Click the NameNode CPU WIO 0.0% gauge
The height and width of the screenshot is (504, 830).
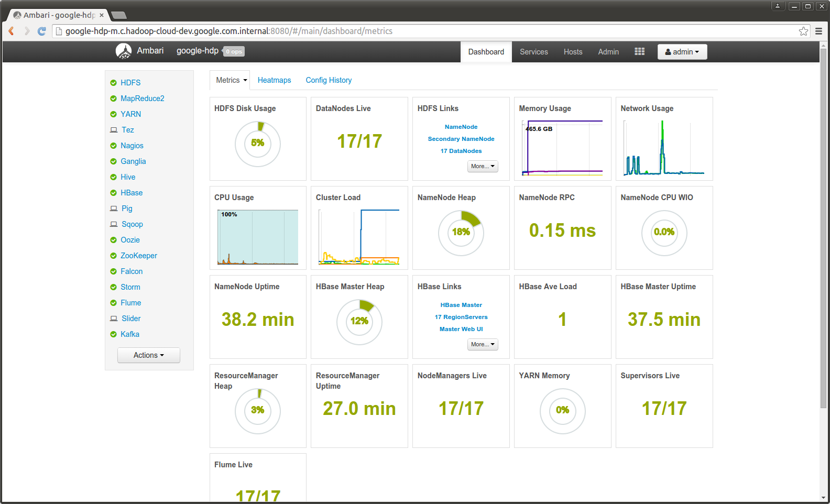(664, 233)
